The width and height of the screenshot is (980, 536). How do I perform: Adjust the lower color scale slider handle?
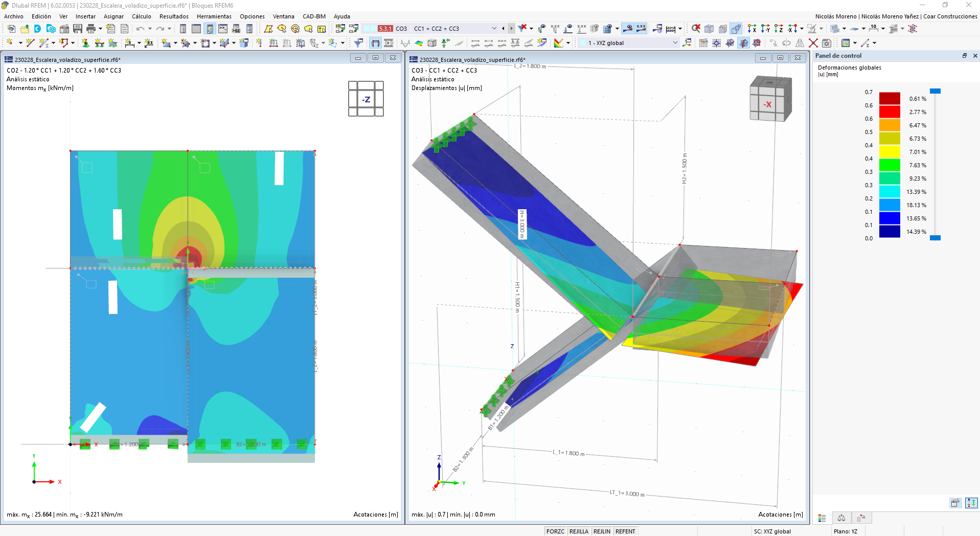tap(935, 238)
